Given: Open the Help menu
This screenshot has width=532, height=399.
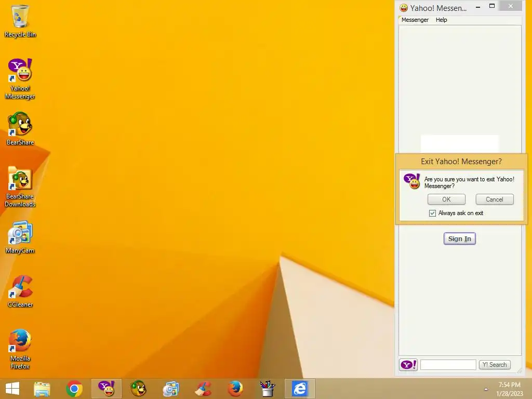Looking at the screenshot, I should tap(442, 20).
